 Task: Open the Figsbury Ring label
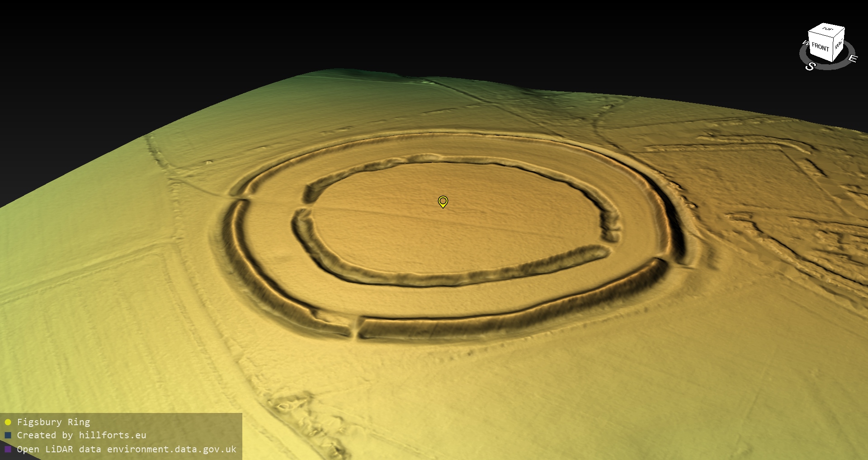point(53,422)
